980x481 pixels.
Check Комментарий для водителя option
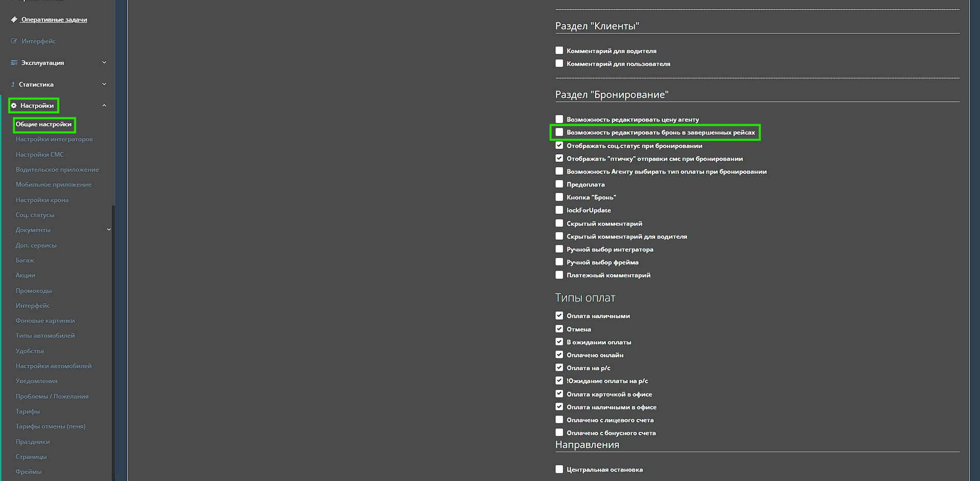click(559, 51)
